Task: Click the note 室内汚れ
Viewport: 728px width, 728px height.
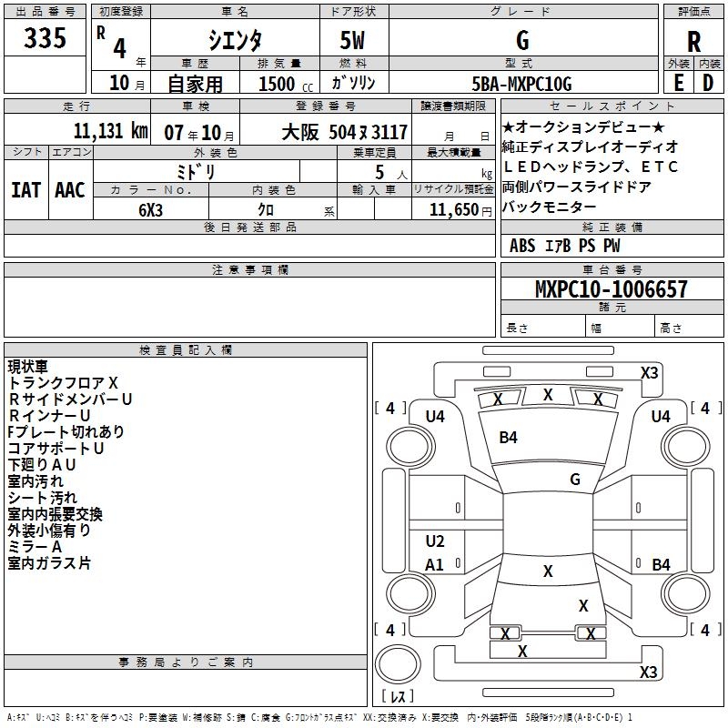Action: tap(35, 481)
